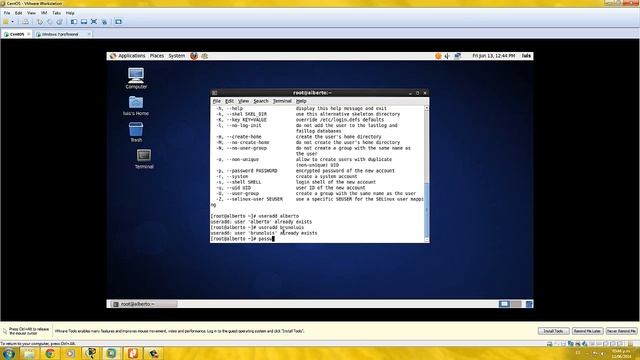Screen dimensions: 640x360
Task: Open the terminal File menu
Action: [x=217, y=101]
